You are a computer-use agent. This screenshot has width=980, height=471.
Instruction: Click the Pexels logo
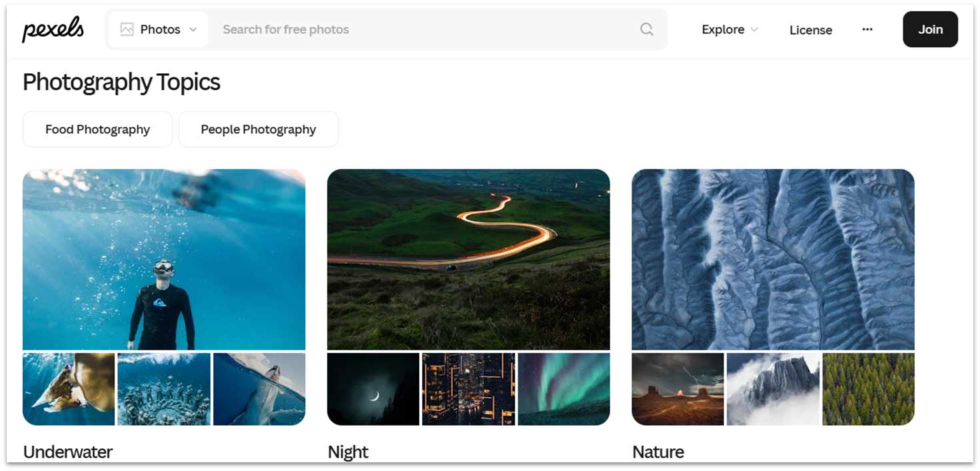coord(53,29)
